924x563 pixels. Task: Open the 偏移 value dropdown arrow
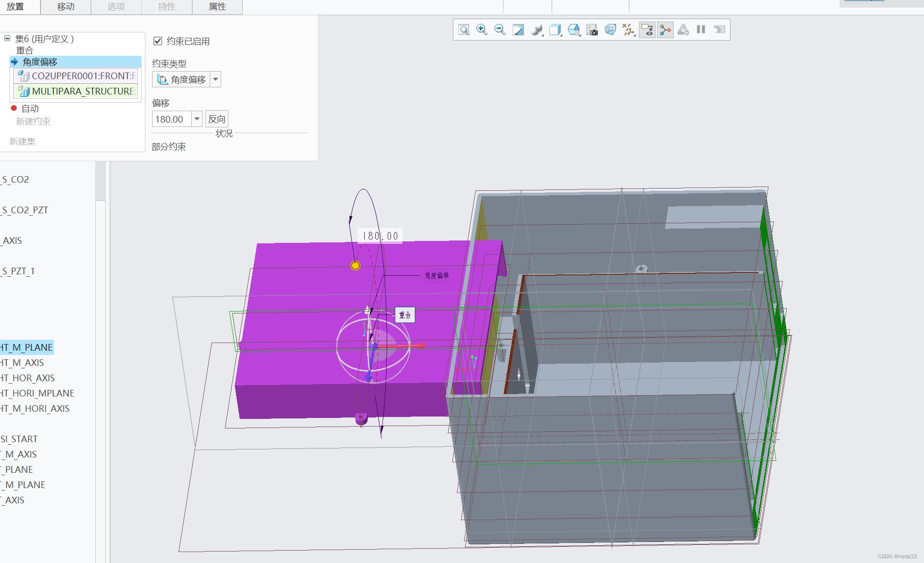[x=196, y=119]
